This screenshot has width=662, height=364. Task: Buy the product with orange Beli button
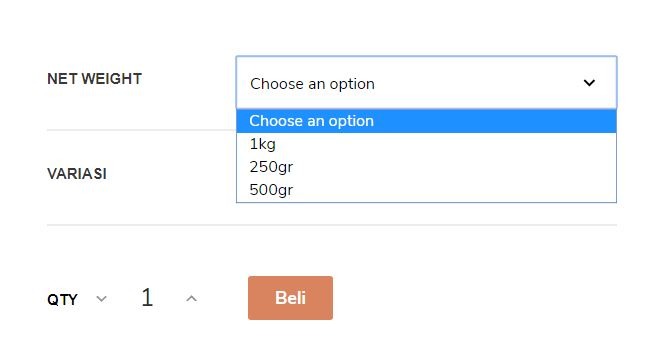click(x=290, y=298)
